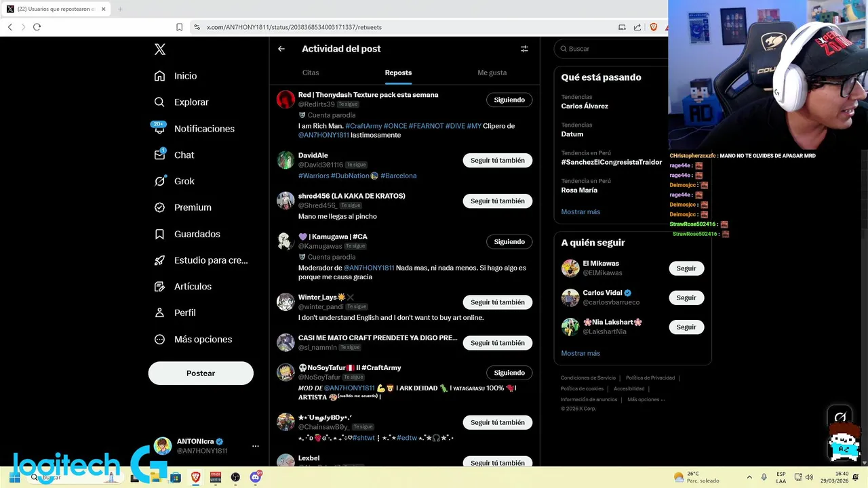
Task: Click the microphone icon in system tray
Action: pos(764,477)
